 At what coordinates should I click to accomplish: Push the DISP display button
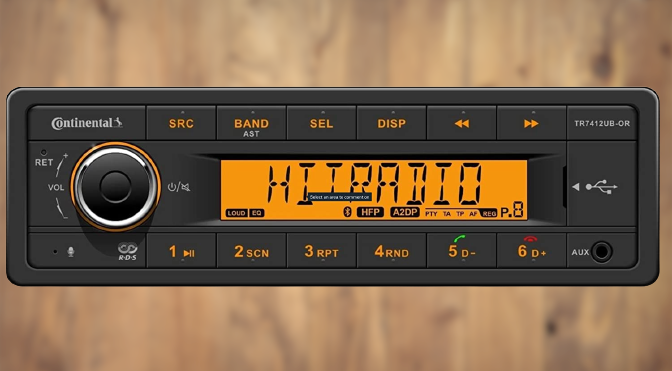(391, 123)
